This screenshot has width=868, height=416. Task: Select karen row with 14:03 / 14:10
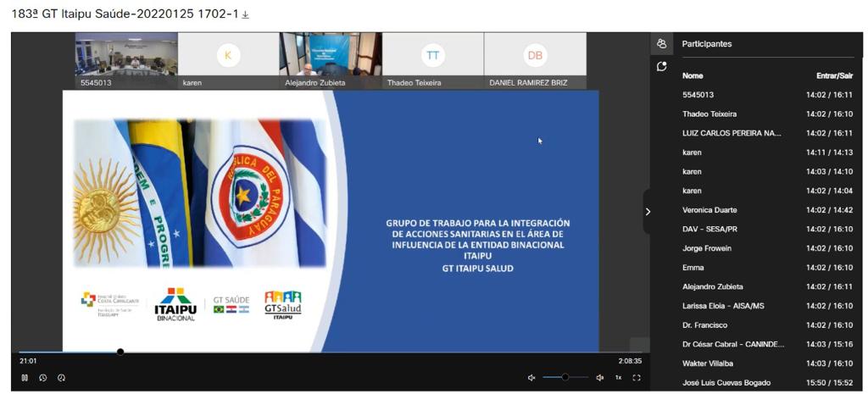767,171
